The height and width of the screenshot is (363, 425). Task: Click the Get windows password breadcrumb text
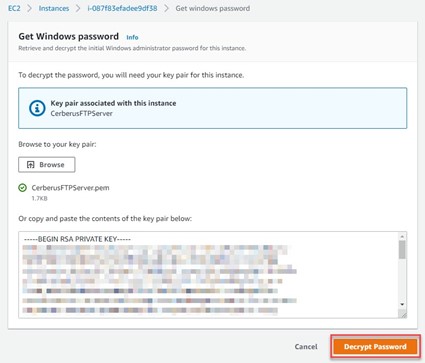click(x=213, y=8)
